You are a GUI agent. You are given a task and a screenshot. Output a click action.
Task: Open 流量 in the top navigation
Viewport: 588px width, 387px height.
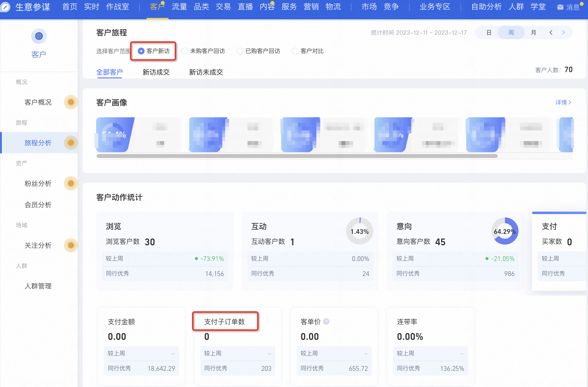[179, 7]
